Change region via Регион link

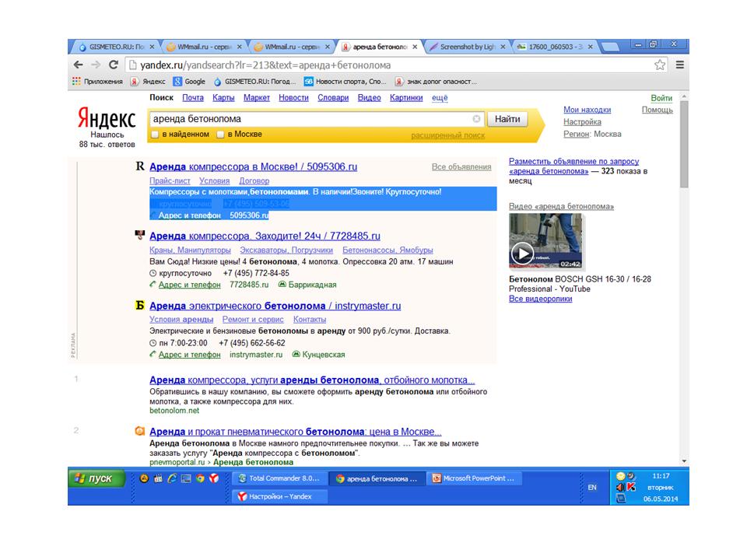click(577, 135)
